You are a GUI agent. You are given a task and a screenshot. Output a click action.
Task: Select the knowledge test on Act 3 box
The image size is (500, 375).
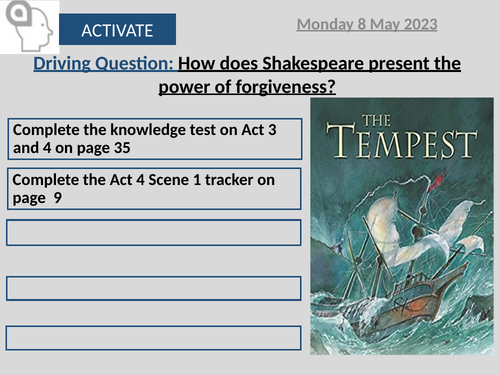(x=155, y=139)
